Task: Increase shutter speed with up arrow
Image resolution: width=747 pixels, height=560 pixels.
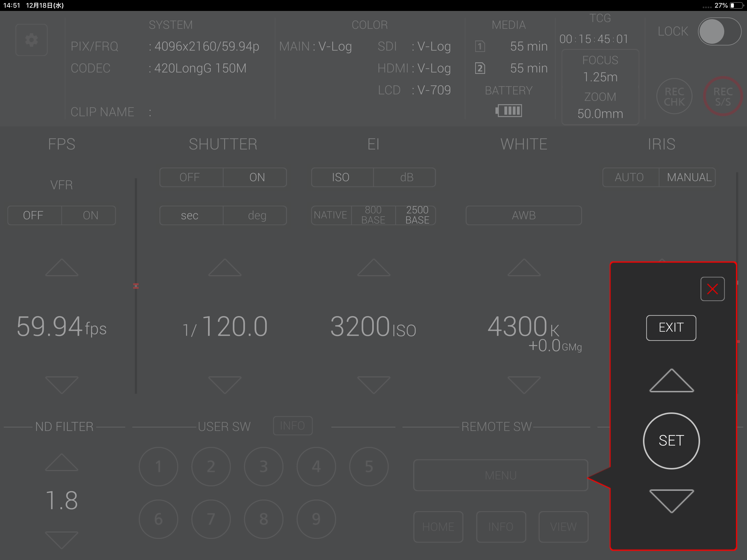Action: (225, 267)
